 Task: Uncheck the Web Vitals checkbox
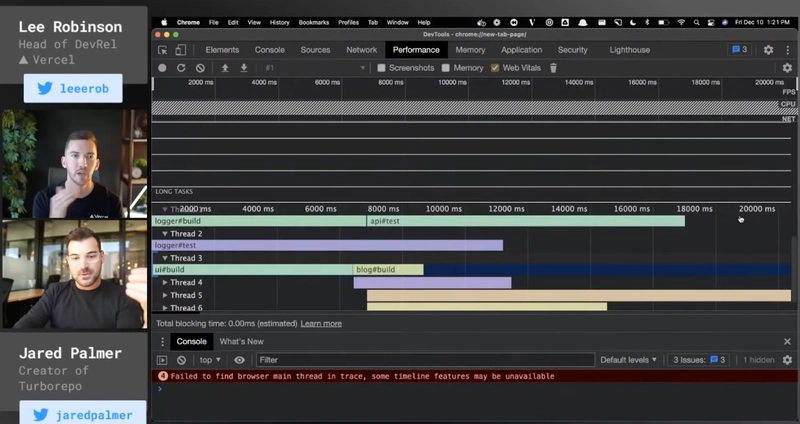pos(495,68)
